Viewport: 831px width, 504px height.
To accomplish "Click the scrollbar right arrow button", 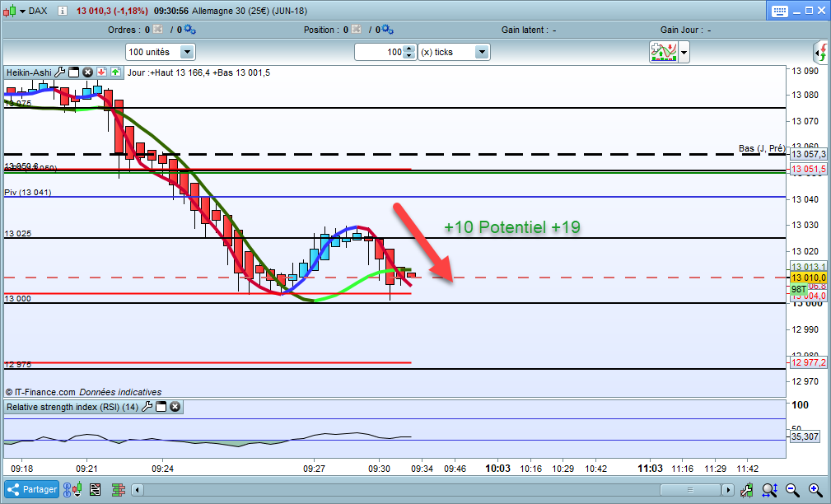I will [x=728, y=490].
